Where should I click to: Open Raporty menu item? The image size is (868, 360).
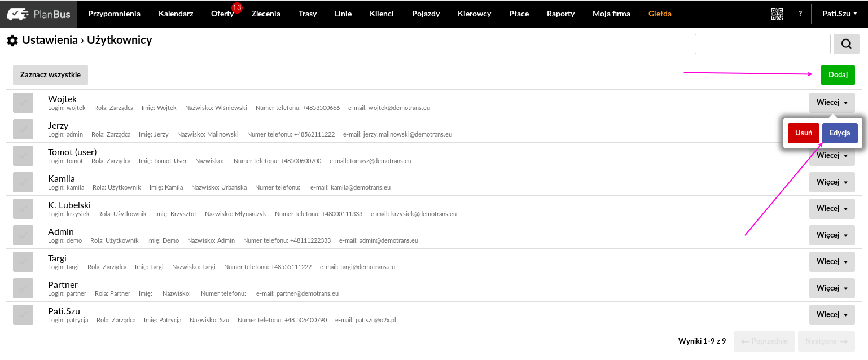pos(560,14)
